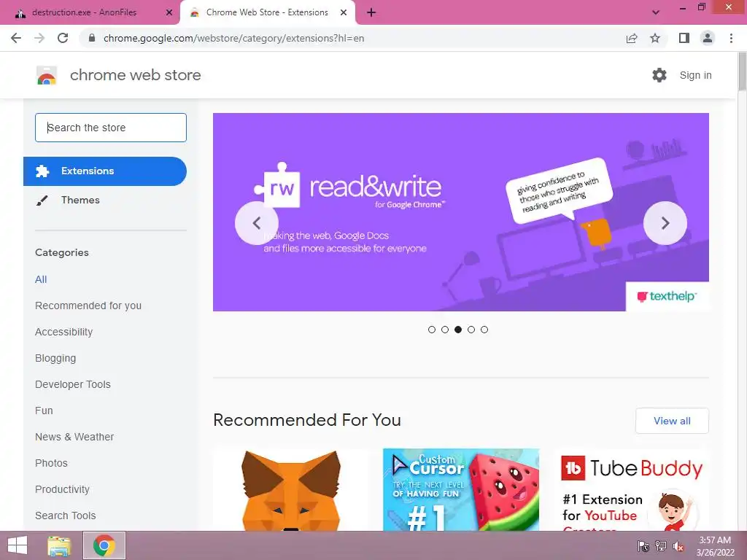747x560 pixels.
Task: Reload the current page
Action: 63,38
